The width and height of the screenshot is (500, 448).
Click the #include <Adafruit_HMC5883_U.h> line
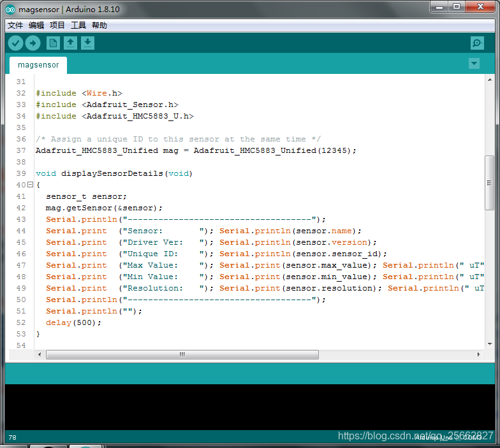[x=115, y=116]
